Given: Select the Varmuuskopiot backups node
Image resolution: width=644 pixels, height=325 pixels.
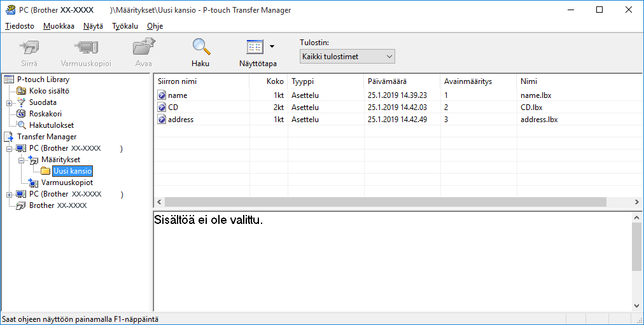Looking at the screenshot, I should (x=67, y=183).
